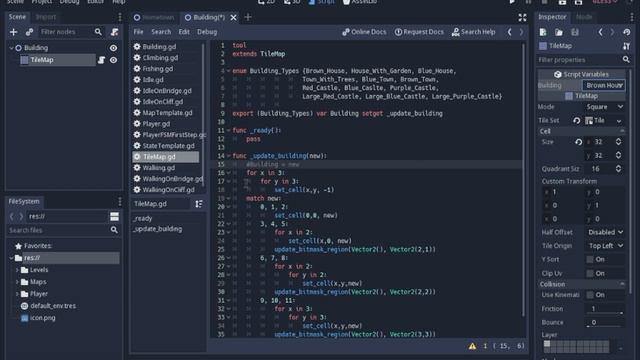Screen dimensions: 640x360
Task: Open Scene panel three-dot options menu
Action: tap(120, 17)
